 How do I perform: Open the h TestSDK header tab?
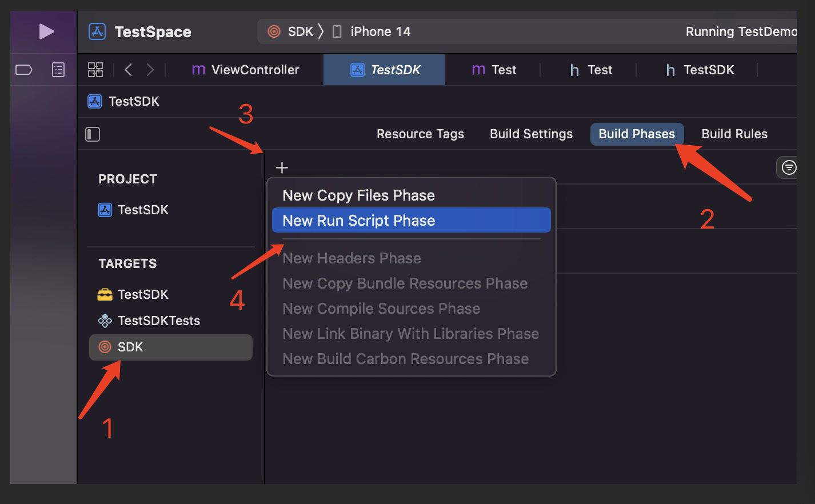click(x=700, y=70)
